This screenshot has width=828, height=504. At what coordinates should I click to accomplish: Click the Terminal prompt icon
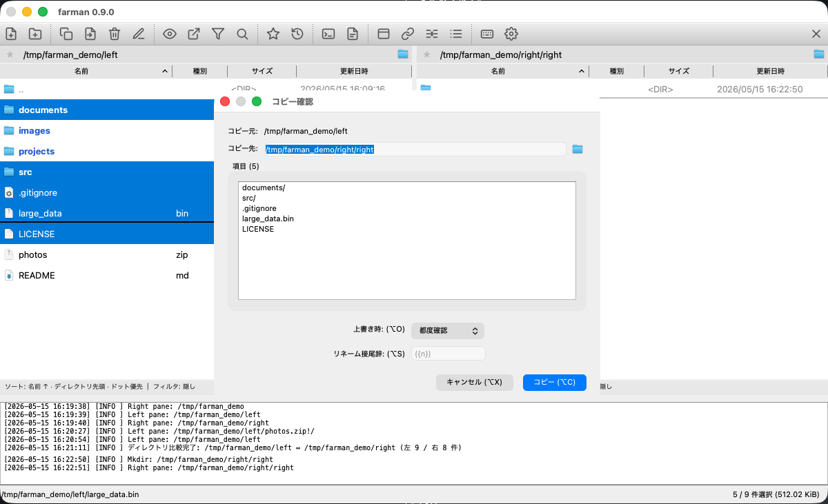[x=328, y=33]
